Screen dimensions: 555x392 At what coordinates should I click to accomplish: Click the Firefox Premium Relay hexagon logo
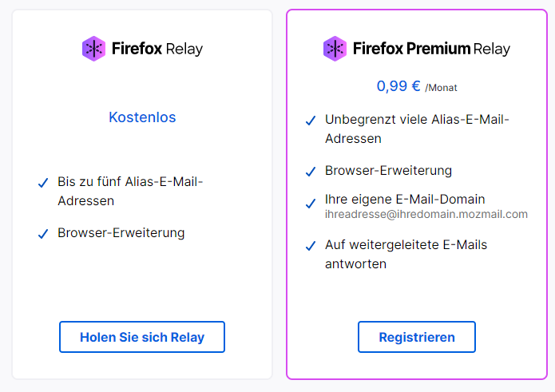pyautogui.click(x=335, y=49)
